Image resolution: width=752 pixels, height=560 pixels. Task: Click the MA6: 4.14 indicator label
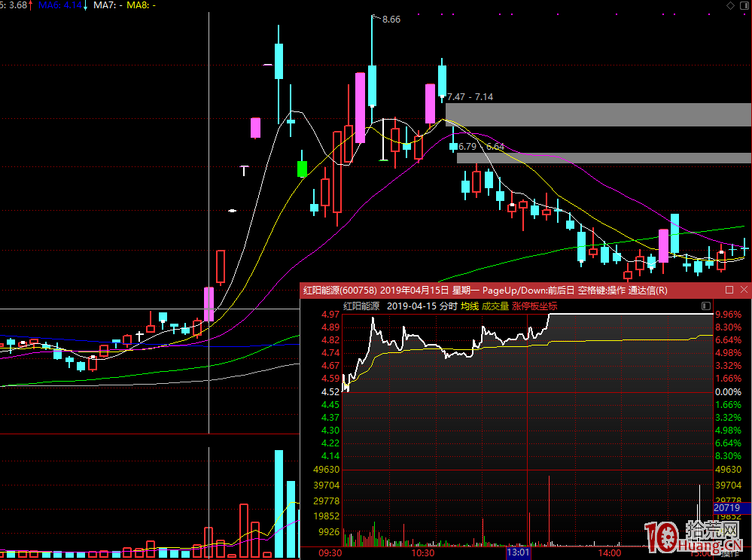(60, 5)
